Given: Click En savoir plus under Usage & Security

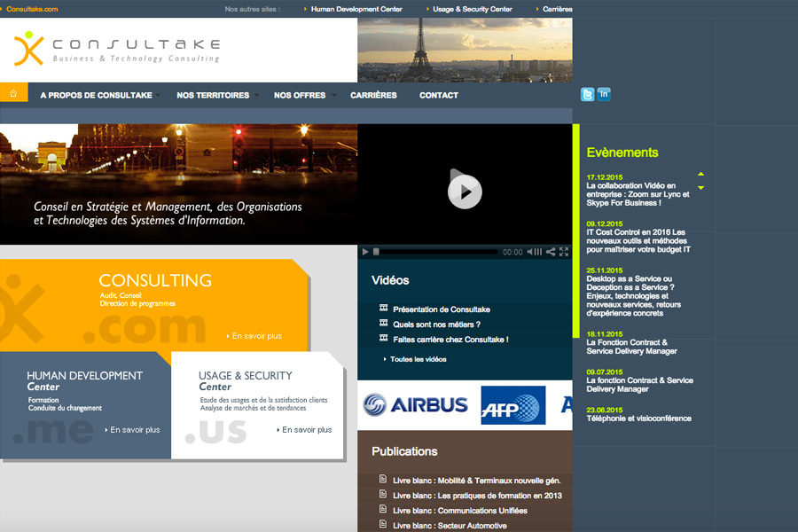Looking at the screenshot, I should tap(307, 430).
